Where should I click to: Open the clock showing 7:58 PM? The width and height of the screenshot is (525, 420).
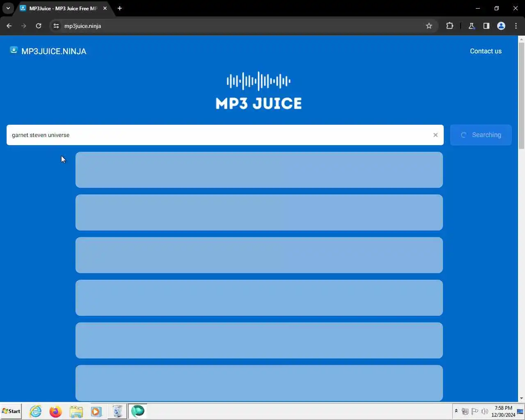pos(503,411)
